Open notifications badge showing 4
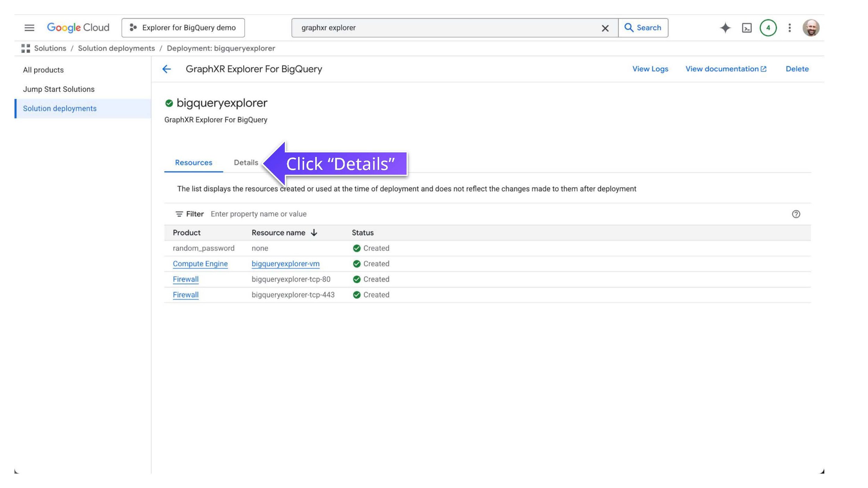 click(x=768, y=28)
